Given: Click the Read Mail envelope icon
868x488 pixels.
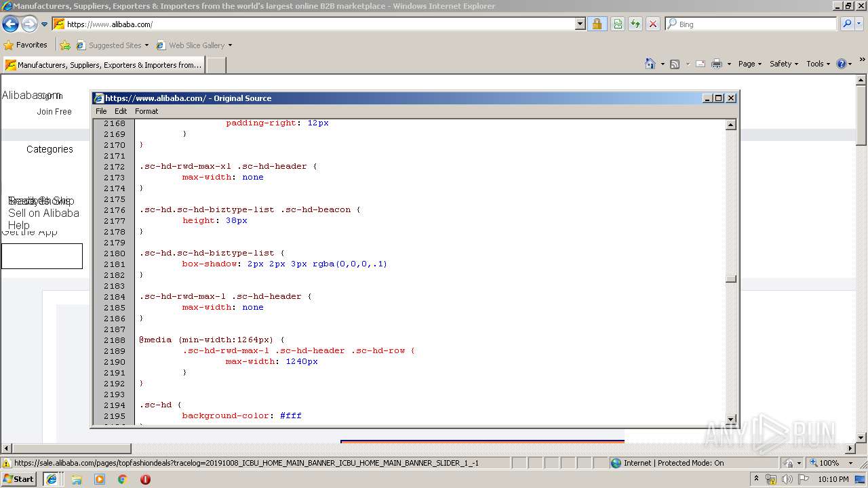Looking at the screenshot, I should click(x=701, y=64).
